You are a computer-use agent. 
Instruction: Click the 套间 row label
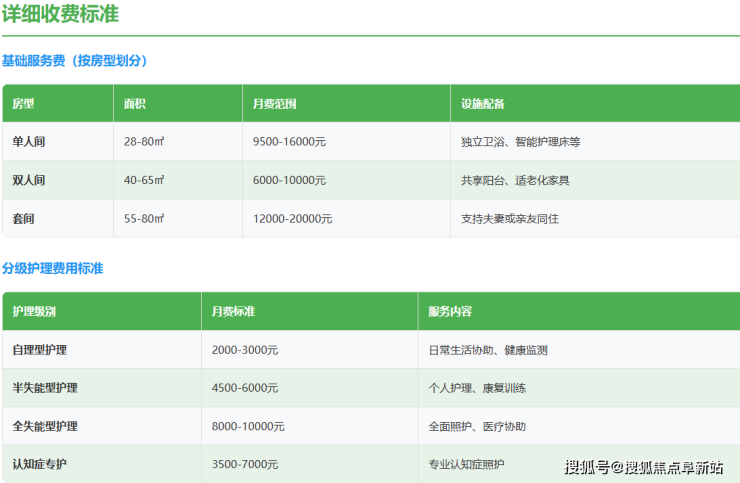(23, 218)
